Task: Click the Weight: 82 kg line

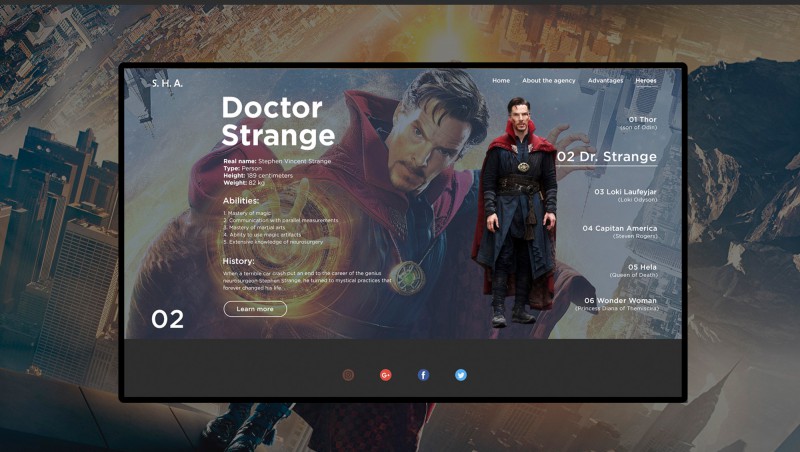Action: pyautogui.click(x=244, y=183)
